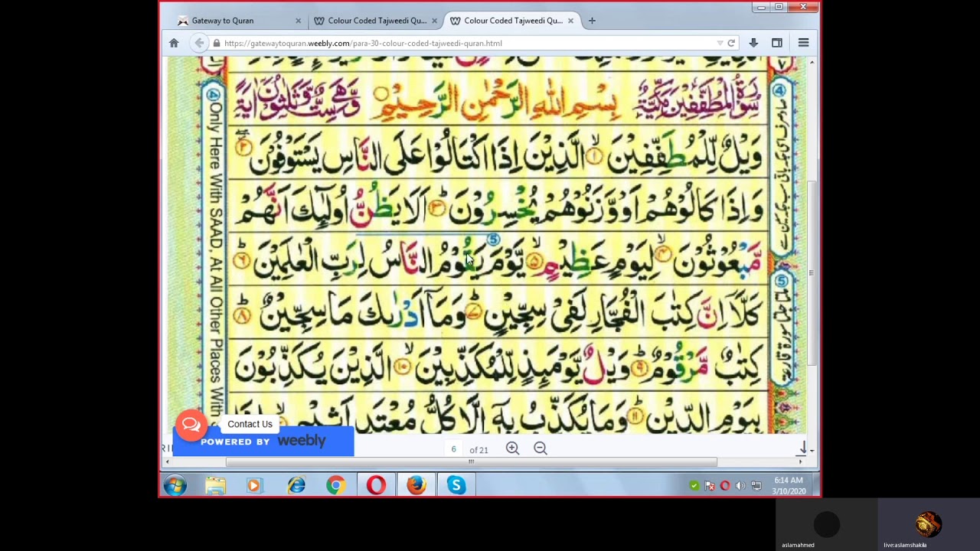
Task: Click the horizontal scrollbar thumb
Action: point(471,461)
